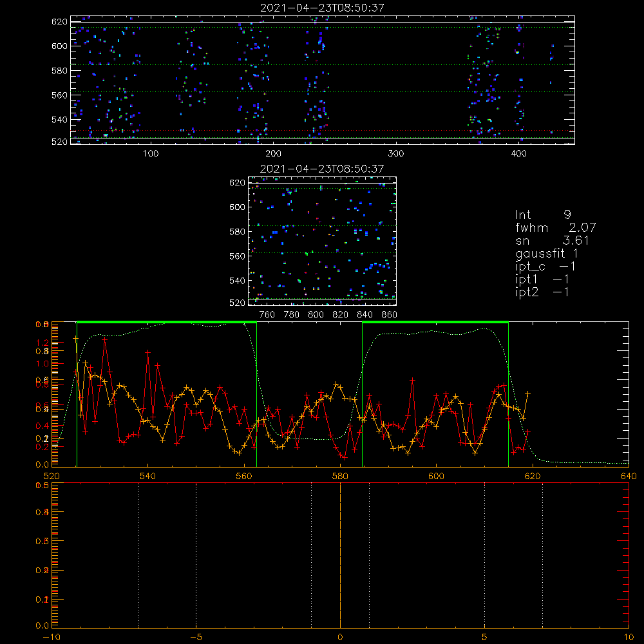Select the 'fwhm 2.07' readout line
644x644 pixels.
click(x=555, y=227)
